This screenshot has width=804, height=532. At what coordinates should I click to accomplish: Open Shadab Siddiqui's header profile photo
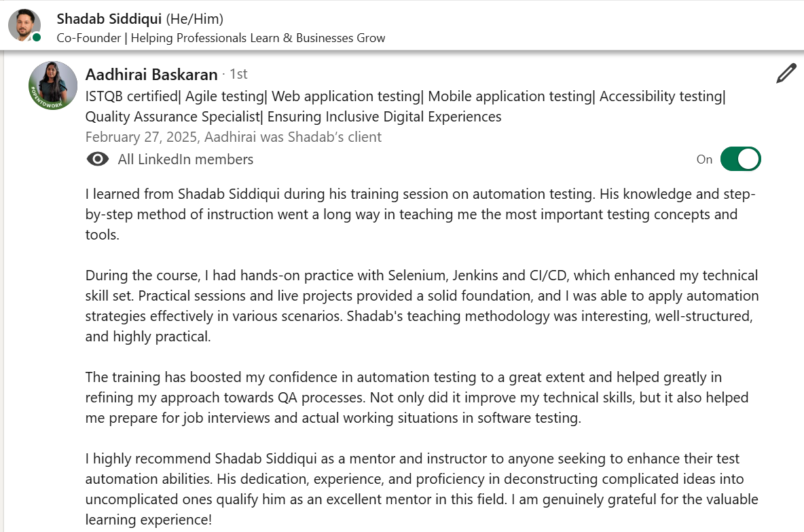coord(23,24)
